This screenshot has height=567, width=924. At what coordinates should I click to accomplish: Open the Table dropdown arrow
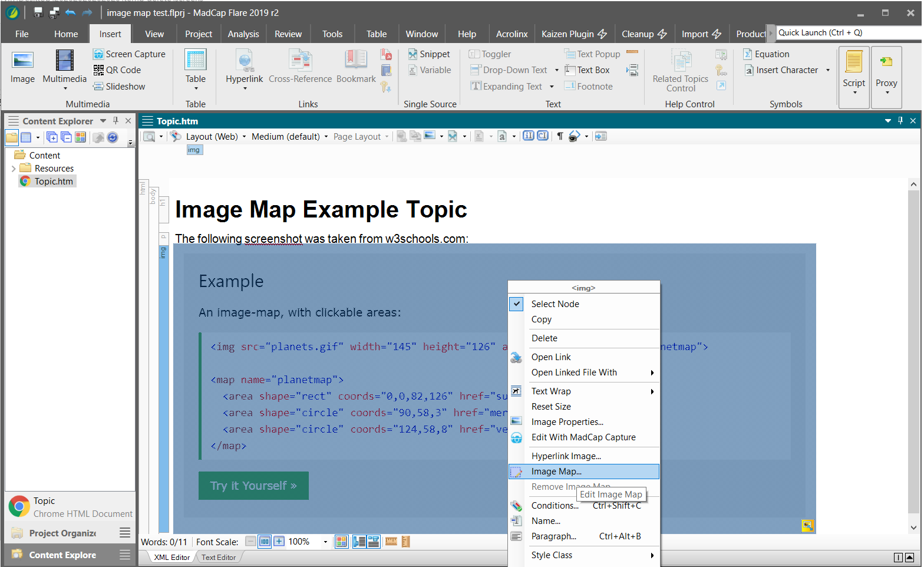click(x=196, y=88)
